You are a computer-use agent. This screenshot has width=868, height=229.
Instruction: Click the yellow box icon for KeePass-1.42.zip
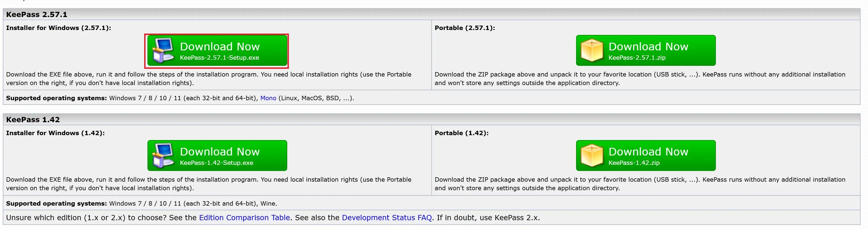(x=592, y=156)
